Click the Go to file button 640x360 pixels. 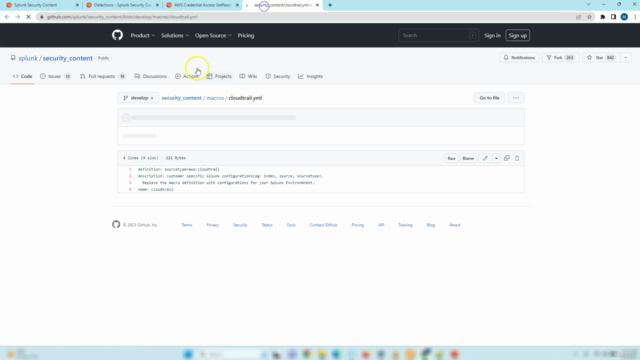click(x=489, y=98)
